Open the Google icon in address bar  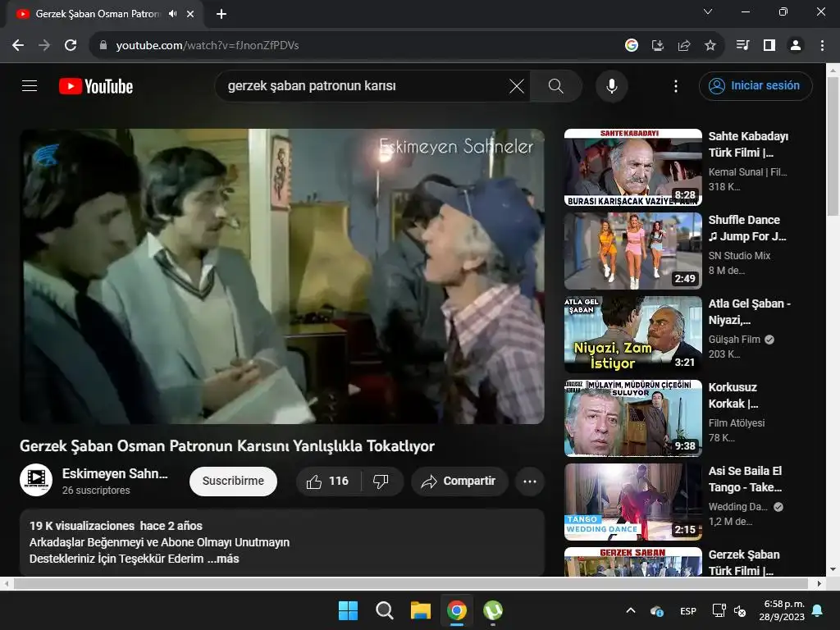[632, 45]
